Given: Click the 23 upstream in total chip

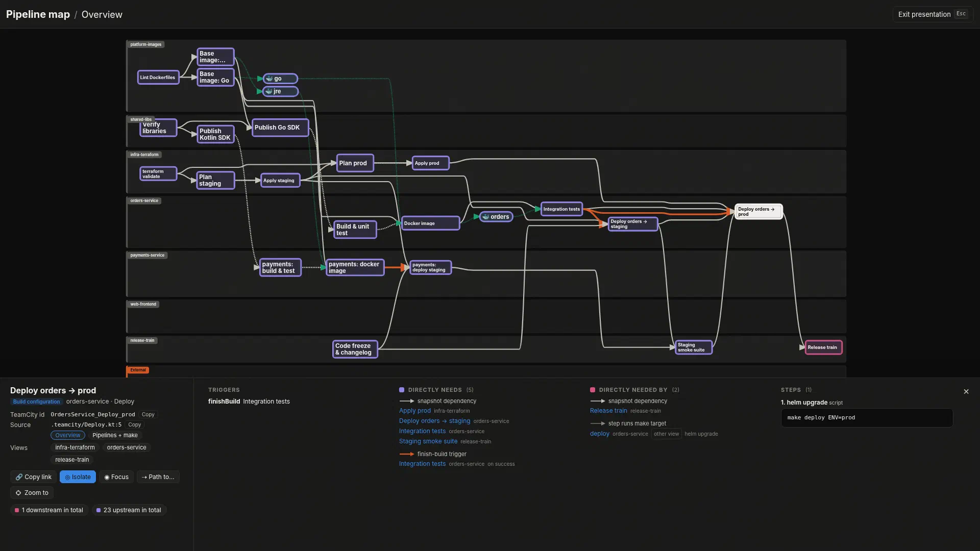Looking at the screenshot, I should (129, 510).
